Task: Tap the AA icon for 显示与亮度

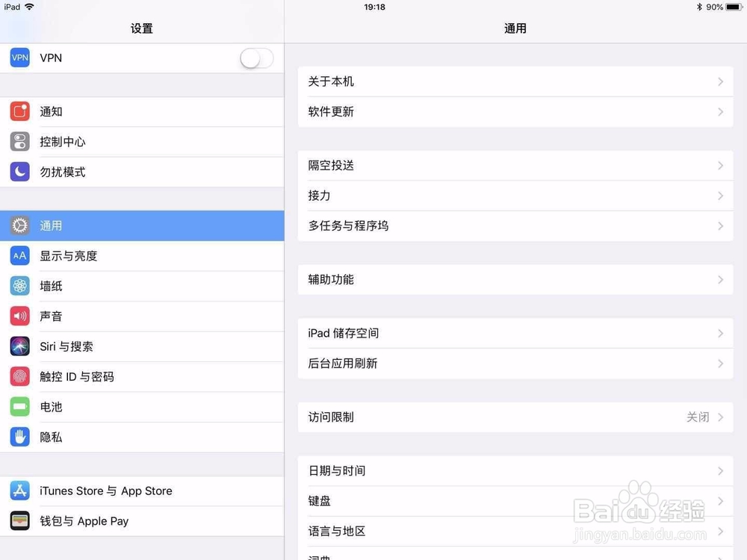Action: [x=19, y=255]
